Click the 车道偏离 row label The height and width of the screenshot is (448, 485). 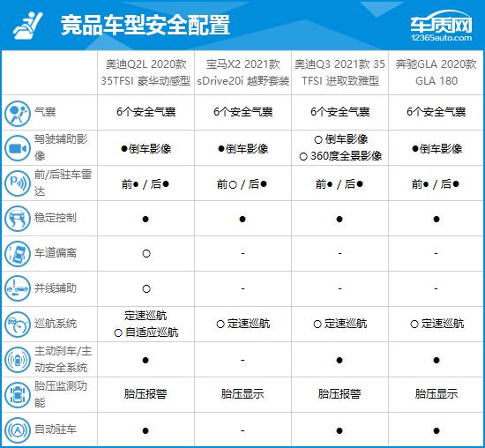56,253
